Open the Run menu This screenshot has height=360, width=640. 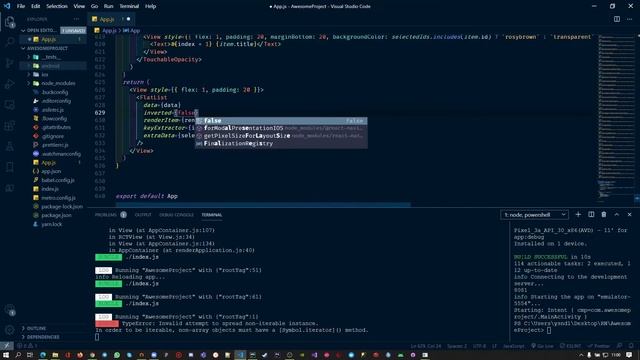click(108, 6)
